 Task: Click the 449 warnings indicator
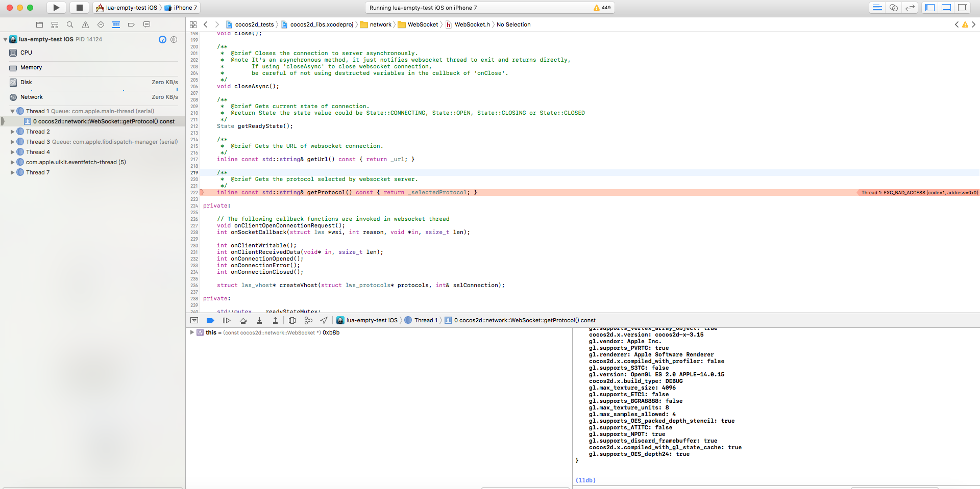[x=602, y=8]
